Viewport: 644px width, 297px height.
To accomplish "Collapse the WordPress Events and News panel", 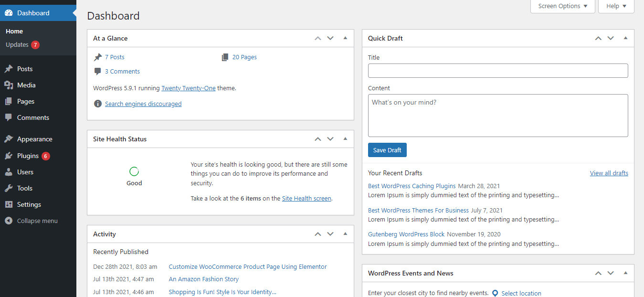I will 625,273.
